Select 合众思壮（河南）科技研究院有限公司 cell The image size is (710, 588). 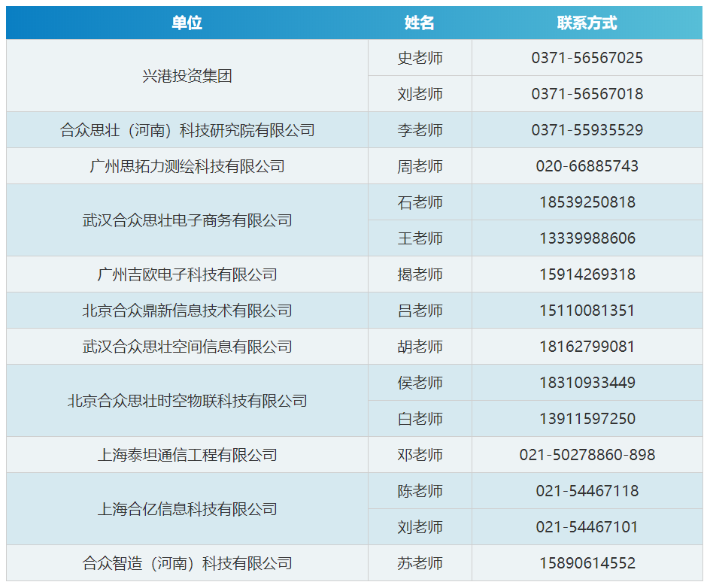(x=187, y=130)
